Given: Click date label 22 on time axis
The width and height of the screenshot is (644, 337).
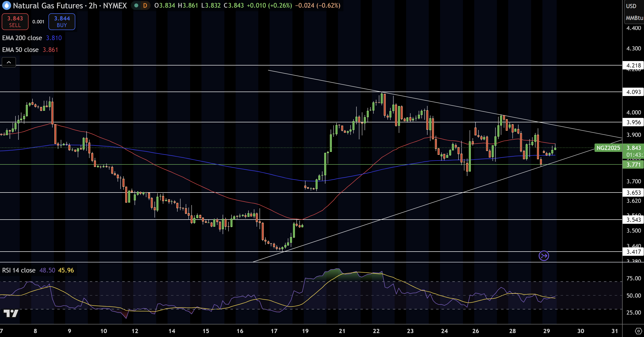Looking at the screenshot, I should tap(376, 331).
